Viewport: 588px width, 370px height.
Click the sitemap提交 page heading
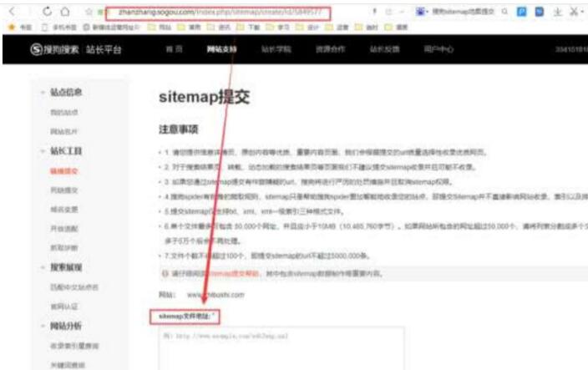pos(205,97)
